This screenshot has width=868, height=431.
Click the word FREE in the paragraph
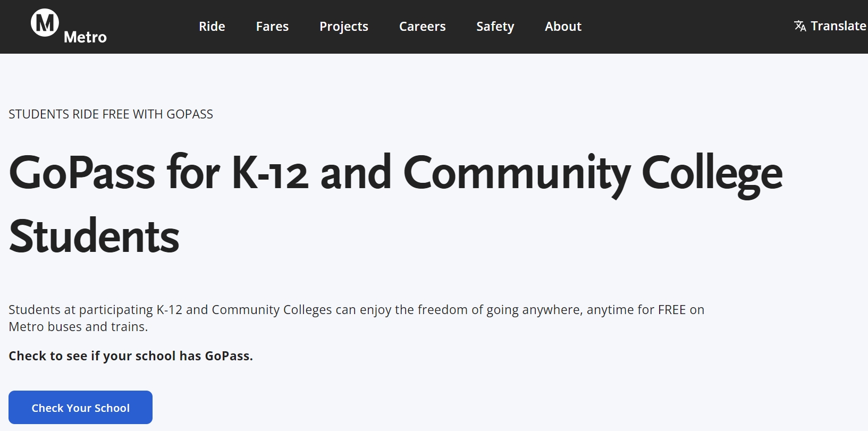tap(672, 310)
